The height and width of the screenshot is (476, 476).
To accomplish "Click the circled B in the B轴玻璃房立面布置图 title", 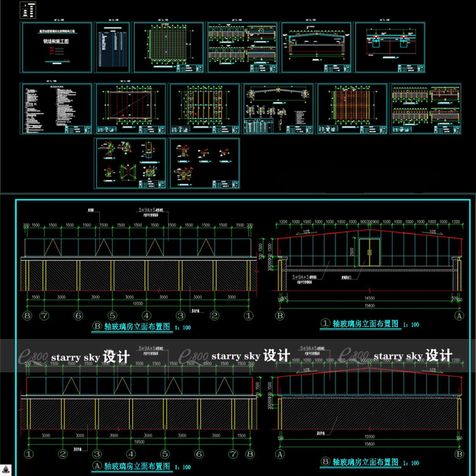I will [x=97, y=326].
